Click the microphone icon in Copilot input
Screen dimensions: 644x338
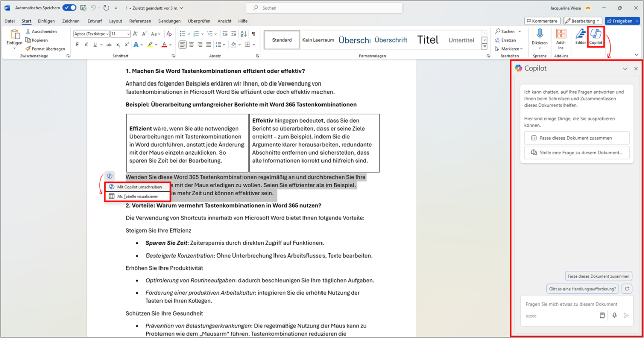(614, 315)
